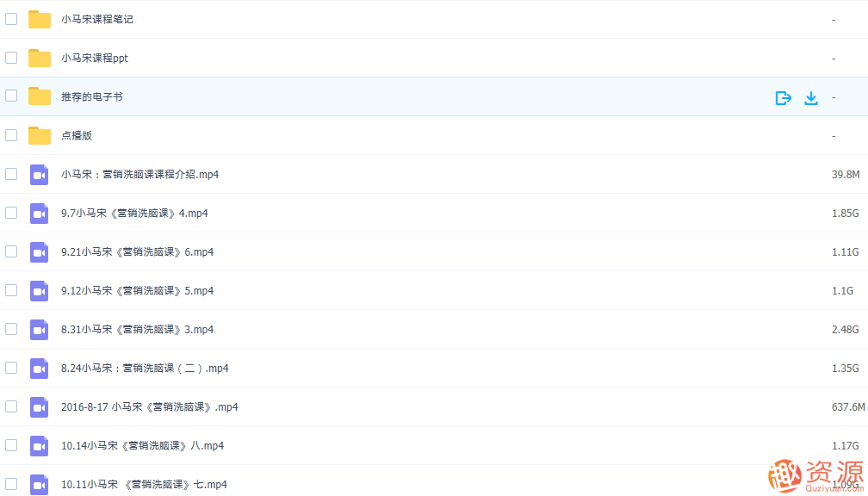
Task: Open the 点播版 folder name
Action: pyautogui.click(x=77, y=136)
